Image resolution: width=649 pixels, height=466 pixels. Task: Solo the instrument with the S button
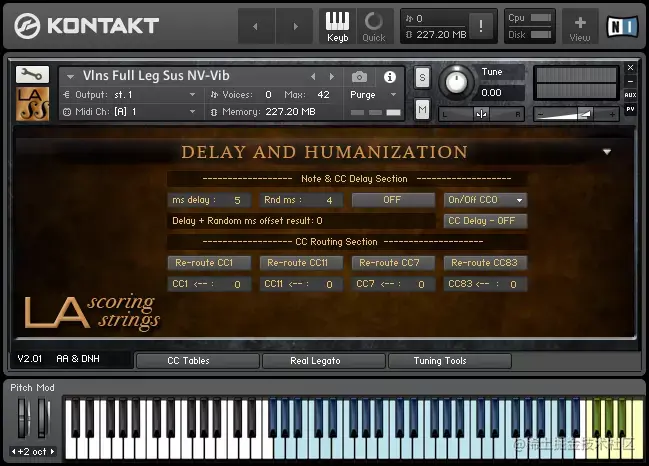point(422,77)
